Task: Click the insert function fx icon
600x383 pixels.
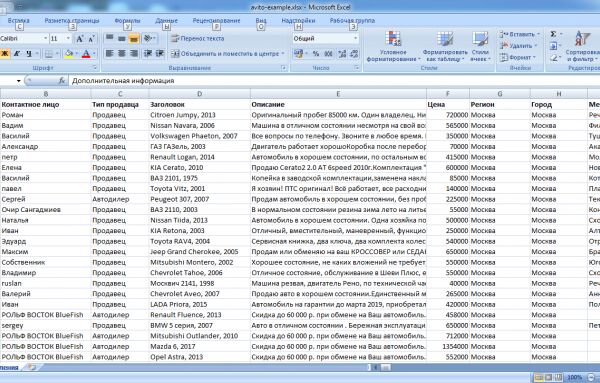Action: coord(62,81)
